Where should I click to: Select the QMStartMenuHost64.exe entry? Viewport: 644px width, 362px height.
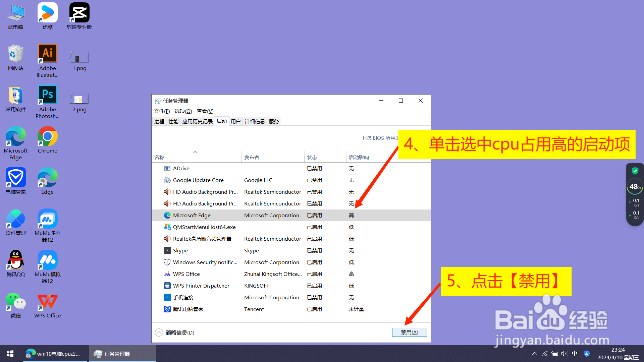point(291,227)
